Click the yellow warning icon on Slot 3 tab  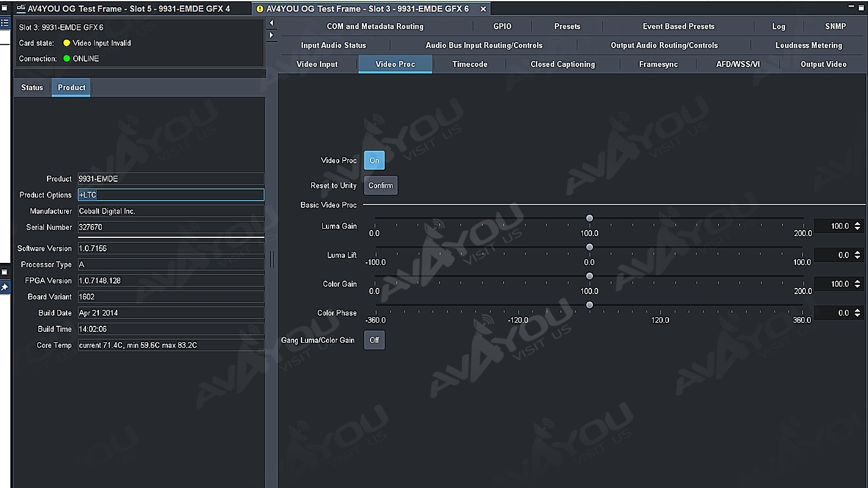click(259, 9)
